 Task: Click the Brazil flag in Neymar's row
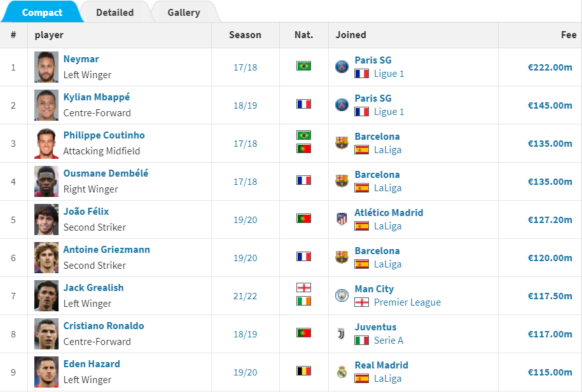[303, 66]
